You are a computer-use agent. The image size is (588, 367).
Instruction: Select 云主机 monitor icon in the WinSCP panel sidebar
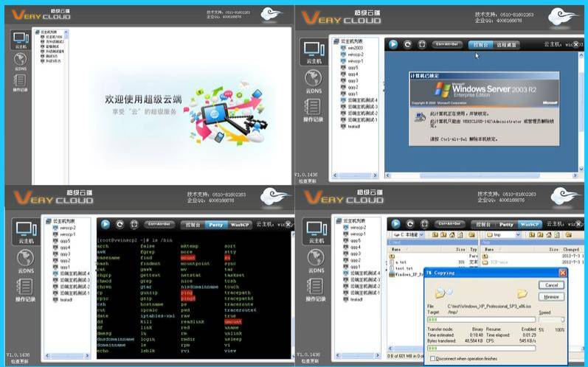click(x=316, y=231)
